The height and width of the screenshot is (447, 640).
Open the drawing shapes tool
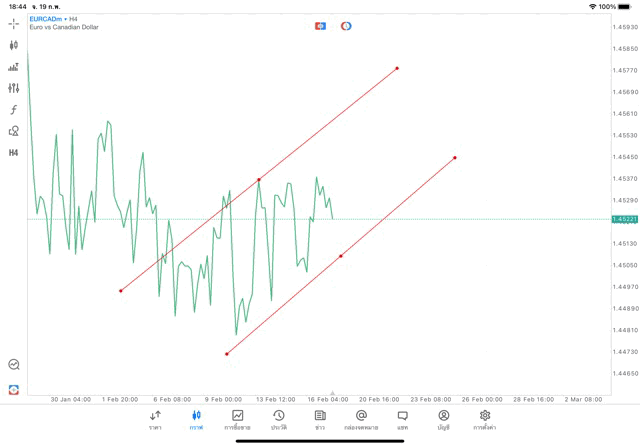tap(13, 131)
